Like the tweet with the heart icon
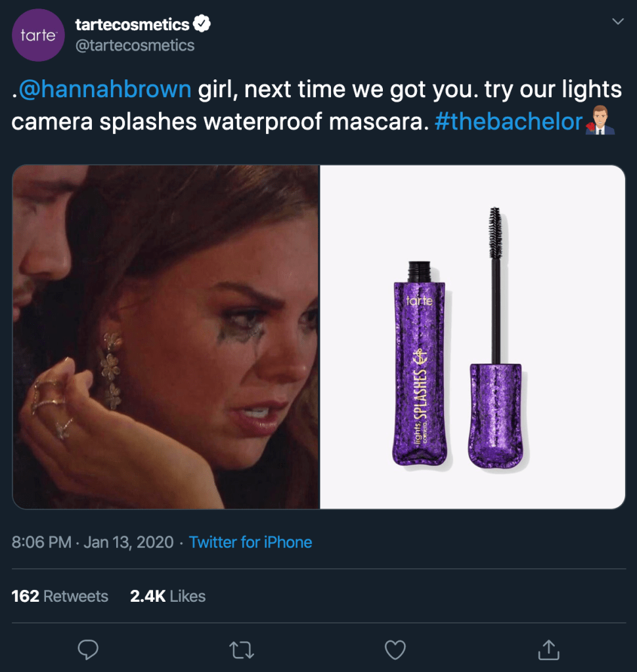 point(395,649)
